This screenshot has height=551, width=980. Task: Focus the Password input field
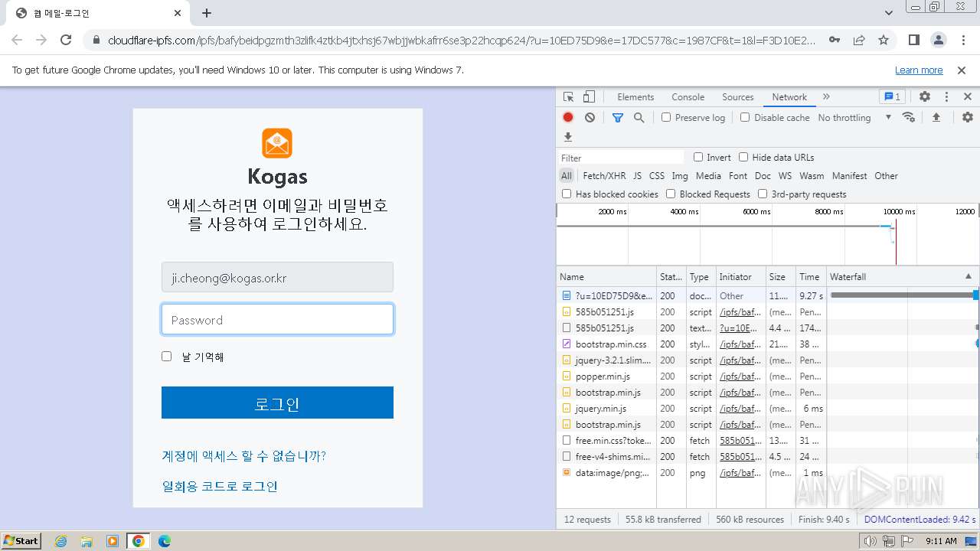point(277,320)
